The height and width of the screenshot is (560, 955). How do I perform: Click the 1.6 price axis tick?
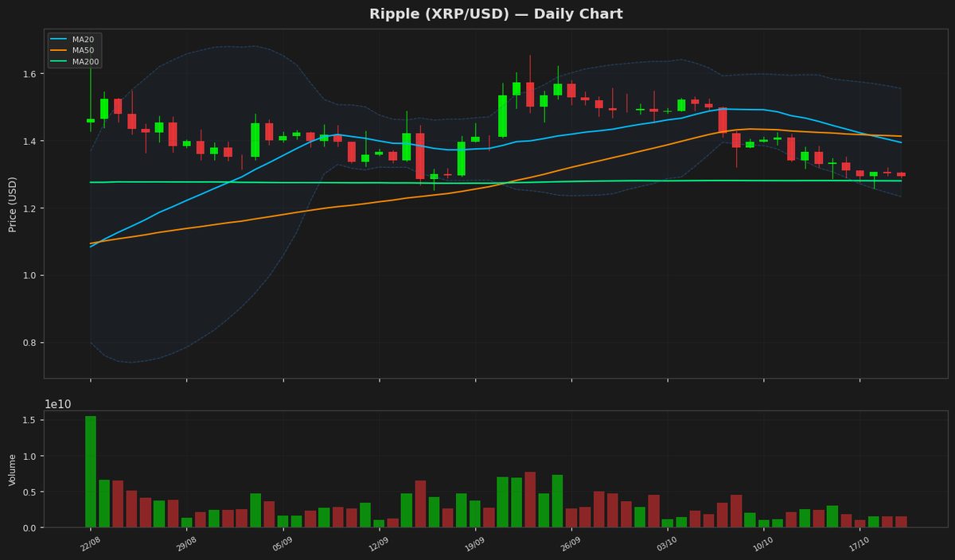[31, 74]
